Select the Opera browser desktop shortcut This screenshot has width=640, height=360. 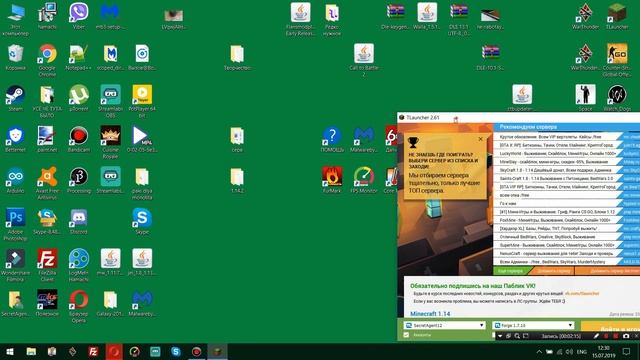coord(78,306)
